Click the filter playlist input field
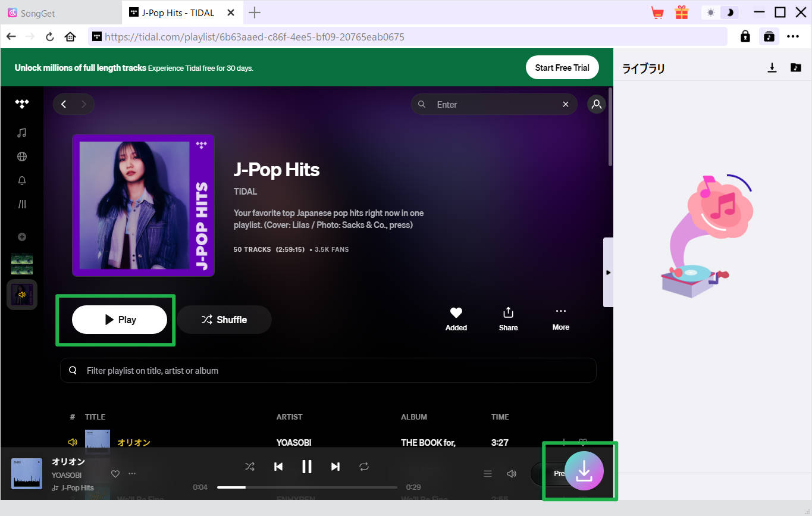 [x=328, y=370]
